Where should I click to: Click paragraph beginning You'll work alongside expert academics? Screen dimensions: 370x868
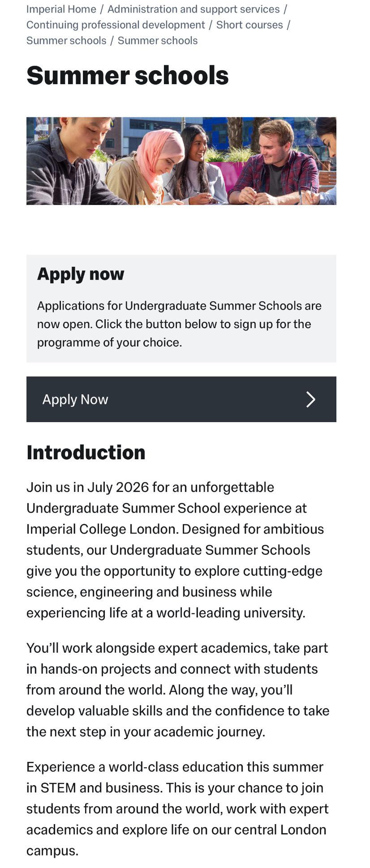[178, 690]
